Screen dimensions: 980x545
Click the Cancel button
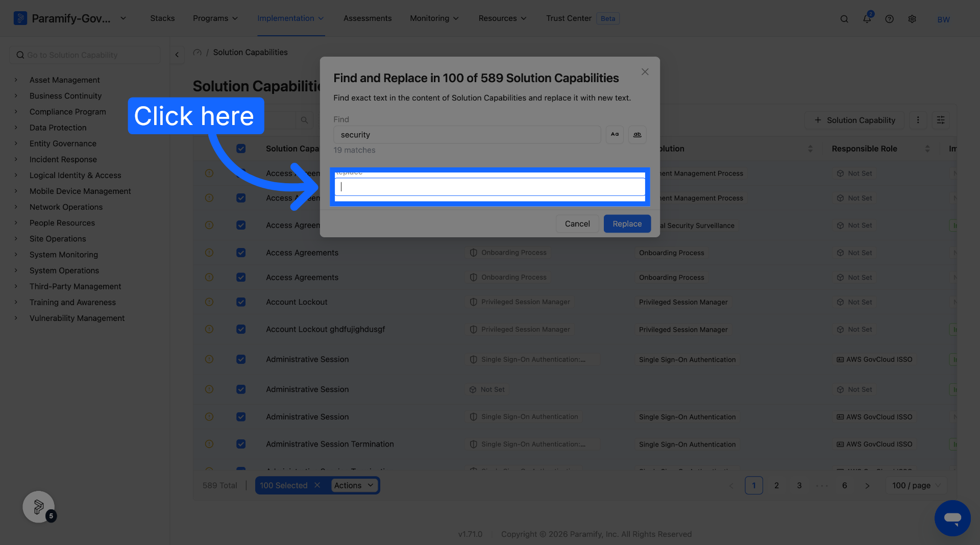click(577, 224)
